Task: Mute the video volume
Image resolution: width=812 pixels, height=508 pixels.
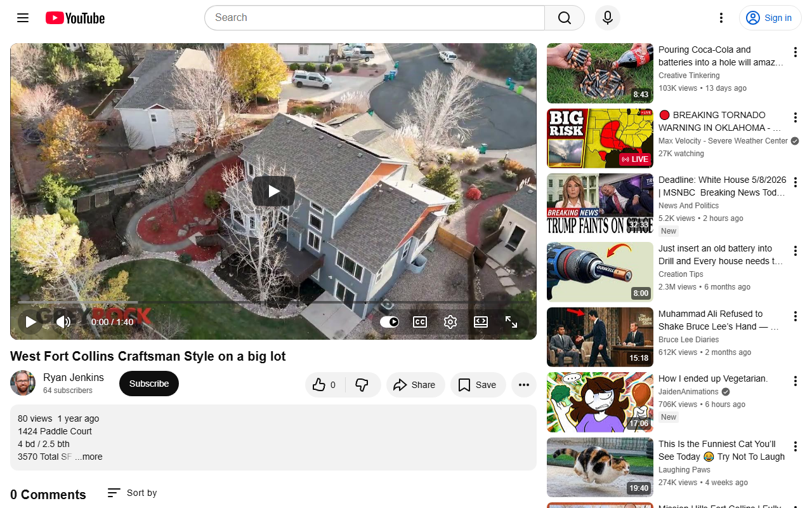Action: pos(63,322)
